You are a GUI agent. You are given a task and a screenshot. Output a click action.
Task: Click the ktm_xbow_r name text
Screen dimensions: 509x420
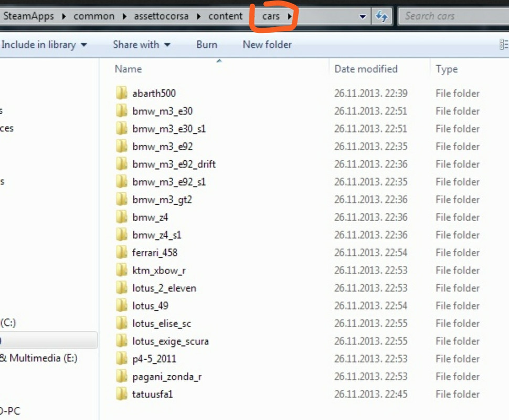(x=159, y=270)
